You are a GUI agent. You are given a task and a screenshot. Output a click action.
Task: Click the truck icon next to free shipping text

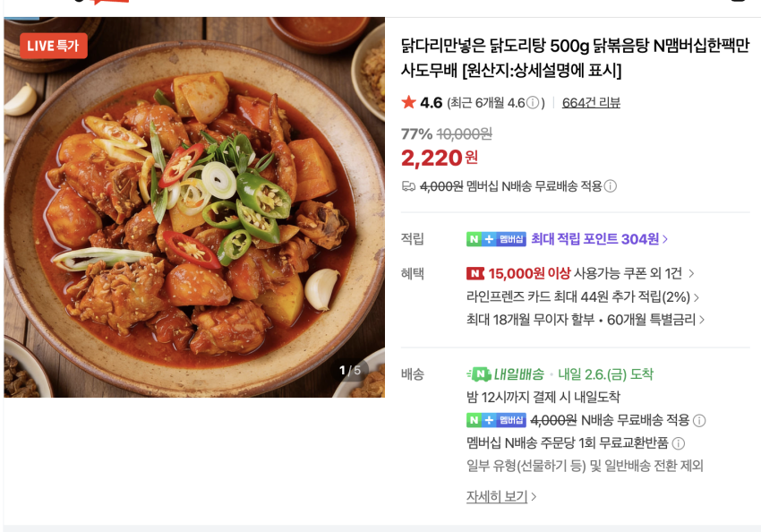pos(408,186)
